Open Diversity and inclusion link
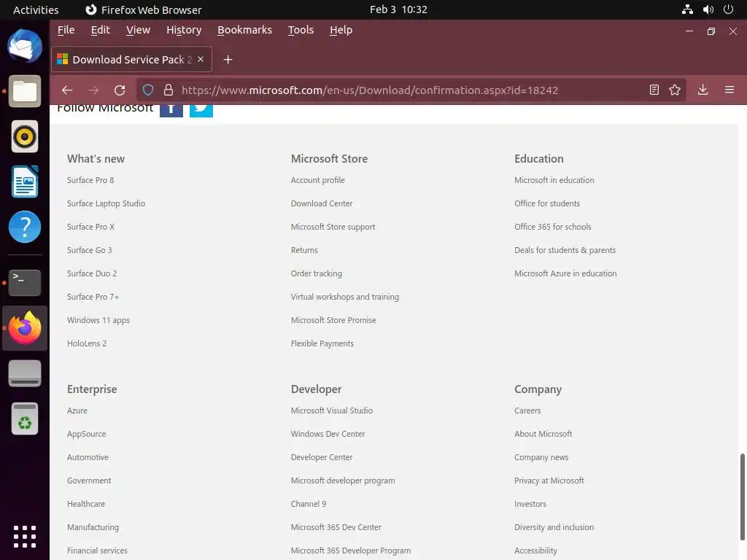The image size is (747, 560). 554,527
